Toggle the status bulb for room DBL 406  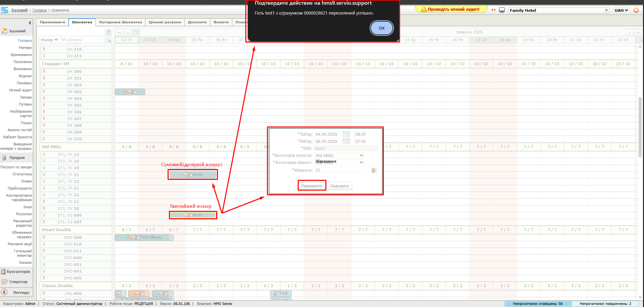(44, 294)
